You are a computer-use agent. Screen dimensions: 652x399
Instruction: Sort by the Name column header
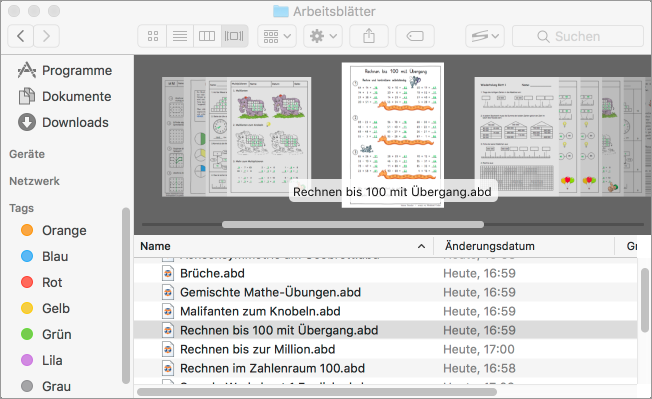click(x=284, y=246)
